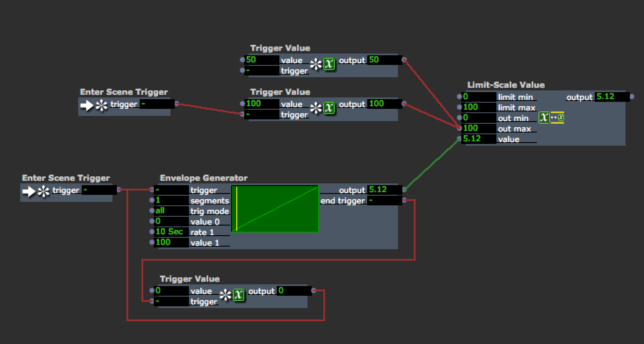The image size is (644, 344).
Task: Click the segments field in Envelope Generator
Action: [x=171, y=200]
